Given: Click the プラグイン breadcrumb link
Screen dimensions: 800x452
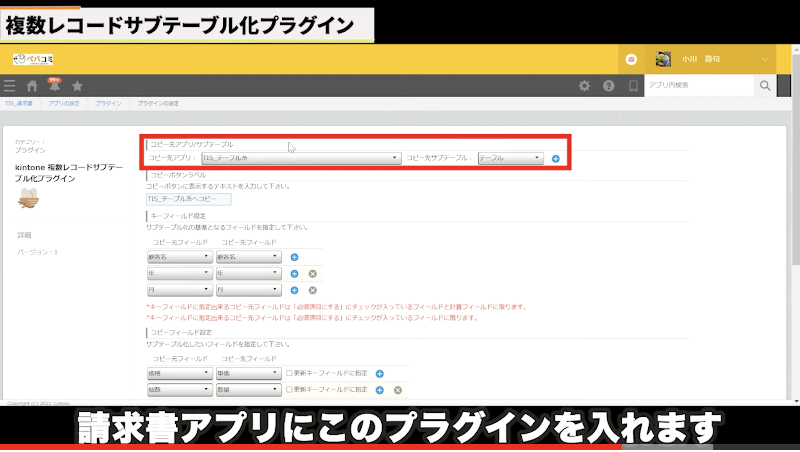Looking at the screenshot, I should tap(110, 103).
